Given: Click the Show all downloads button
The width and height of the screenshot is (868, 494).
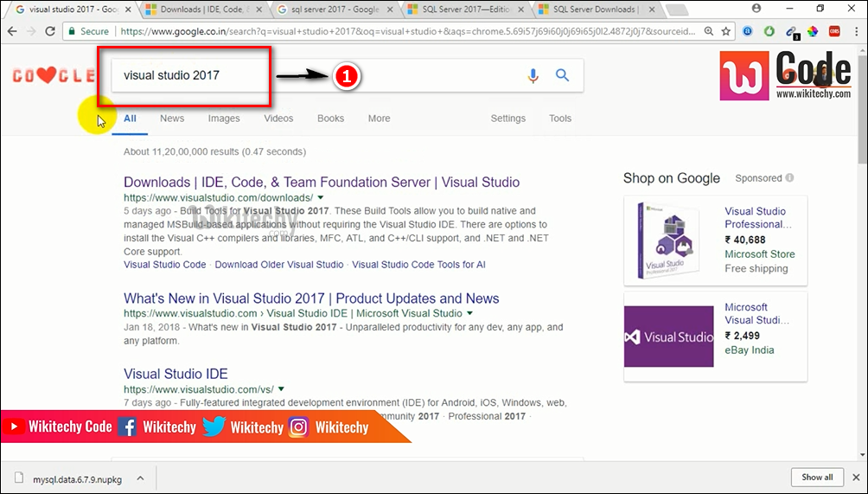Looking at the screenshot, I should point(816,477).
